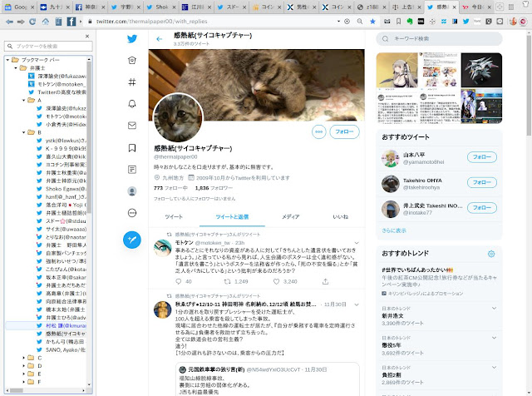The image size is (532, 396).
Task: Follow Takehiro OHYA suggestion
Action: pyautogui.click(x=482, y=182)
